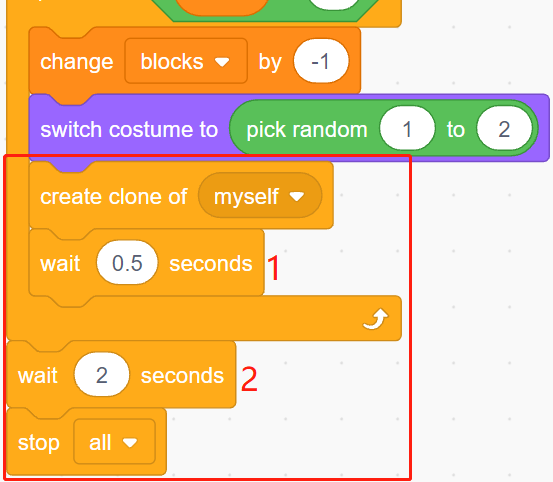Click the all dropdown arrow
Viewport: 553px width, 482px height.
130,443
